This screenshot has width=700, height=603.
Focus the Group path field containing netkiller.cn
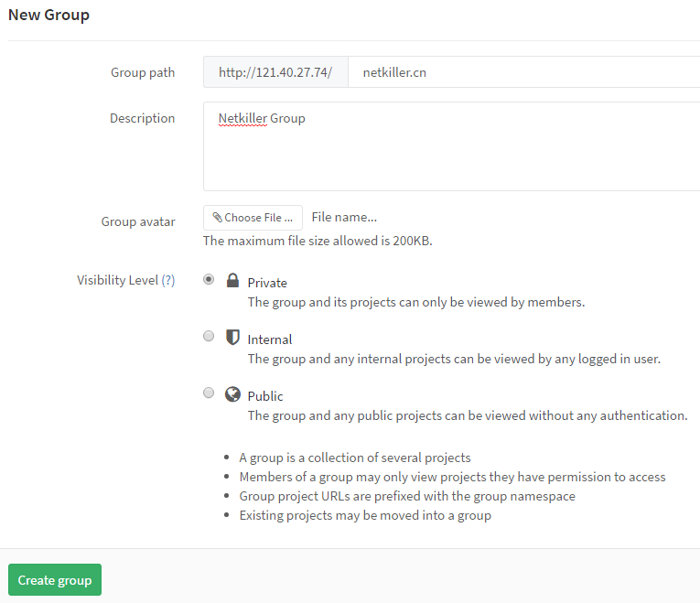pyautogui.click(x=523, y=72)
